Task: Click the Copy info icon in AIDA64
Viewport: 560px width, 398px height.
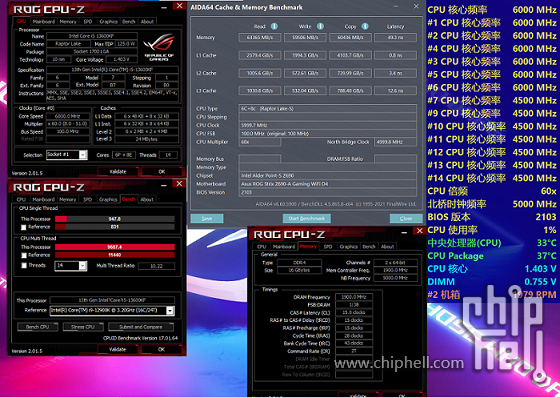Action: (365, 26)
